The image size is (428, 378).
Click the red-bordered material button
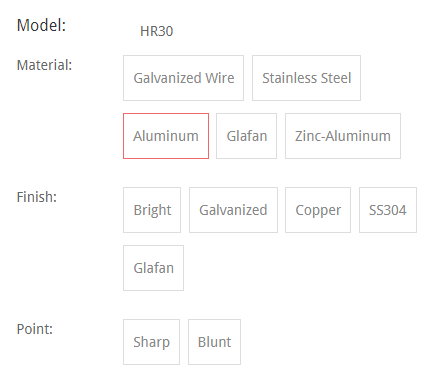point(166,136)
